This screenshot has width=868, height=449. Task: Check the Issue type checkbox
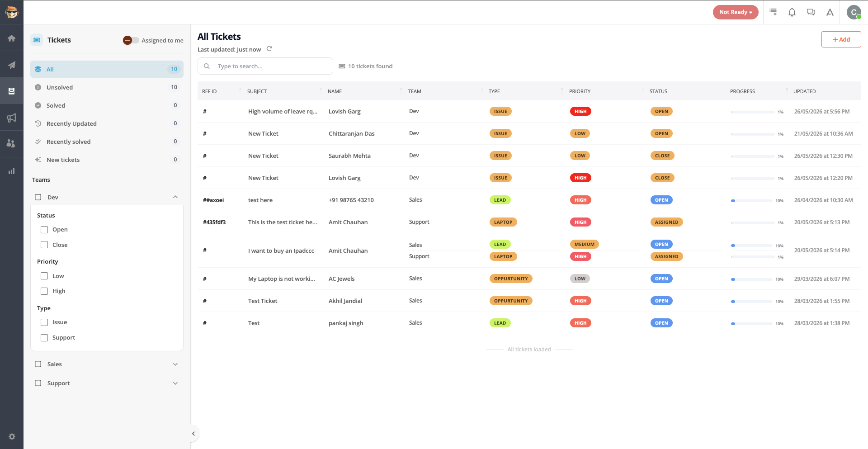pyautogui.click(x=44, y=322)
